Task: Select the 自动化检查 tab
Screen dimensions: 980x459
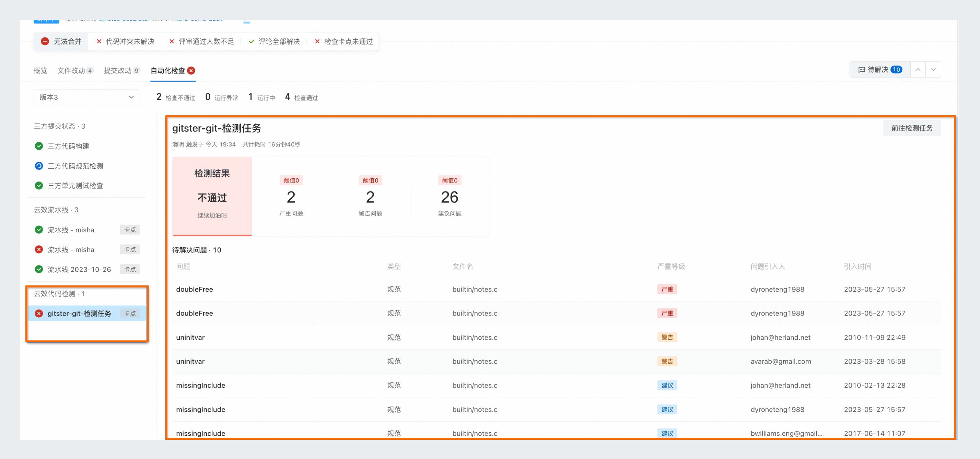Action: (173, 70)
